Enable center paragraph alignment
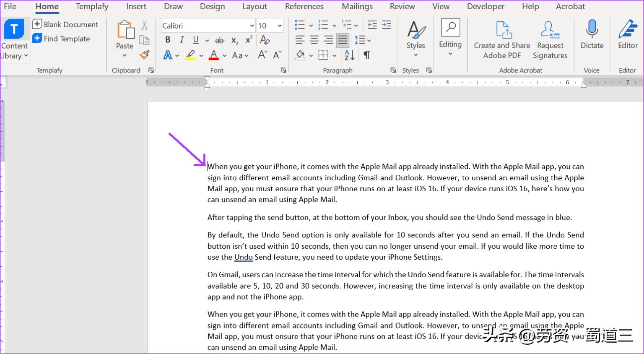 [x=314, y=40]
